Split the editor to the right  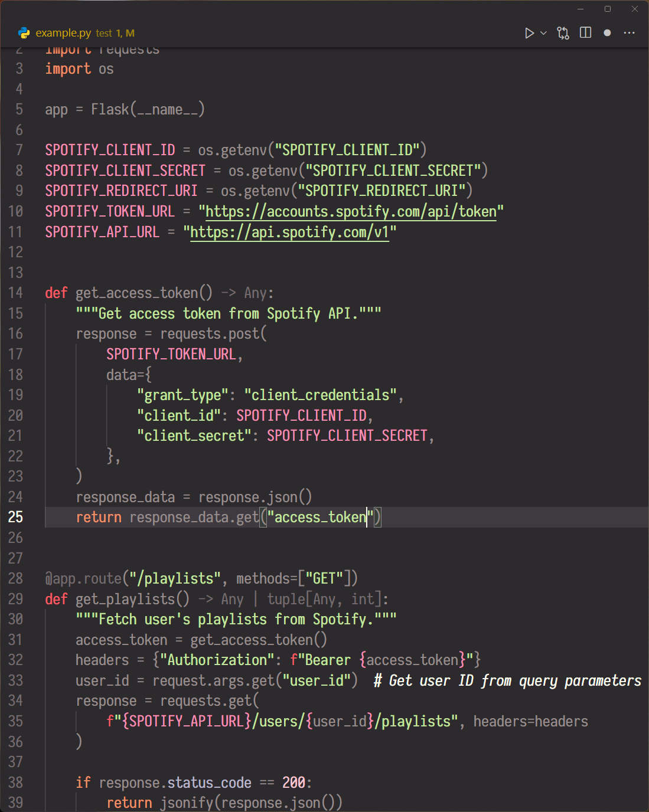585,32
